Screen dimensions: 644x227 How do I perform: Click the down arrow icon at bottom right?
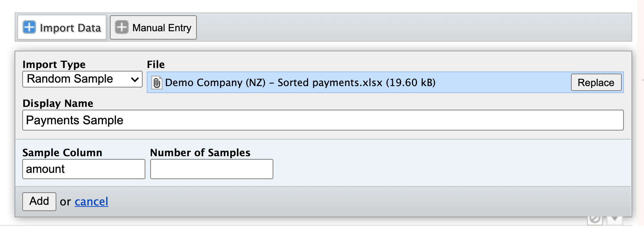tap(614, 219)
